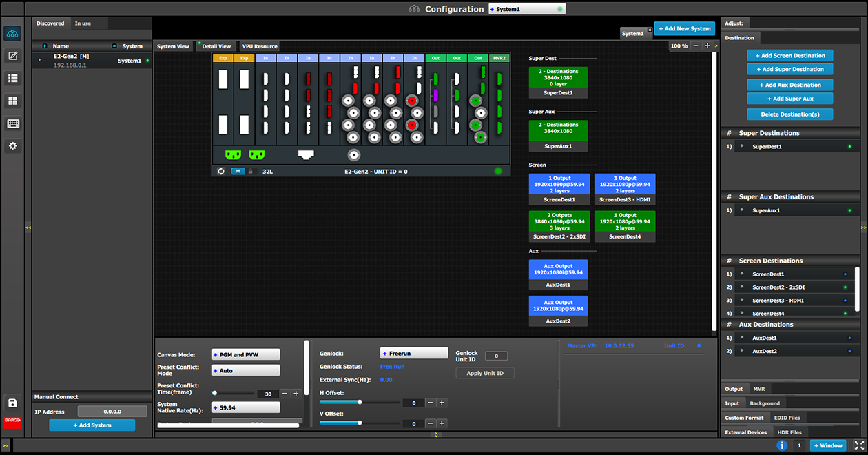
Task: Click Apply Unit ID button
Action: 485,373
